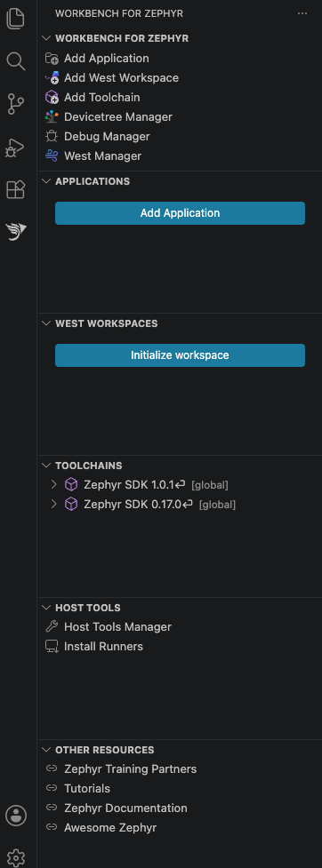Screen dimensions: 322x868
Task: Click the HOST TOOLS section title
Action: click(x=87, y=608)
